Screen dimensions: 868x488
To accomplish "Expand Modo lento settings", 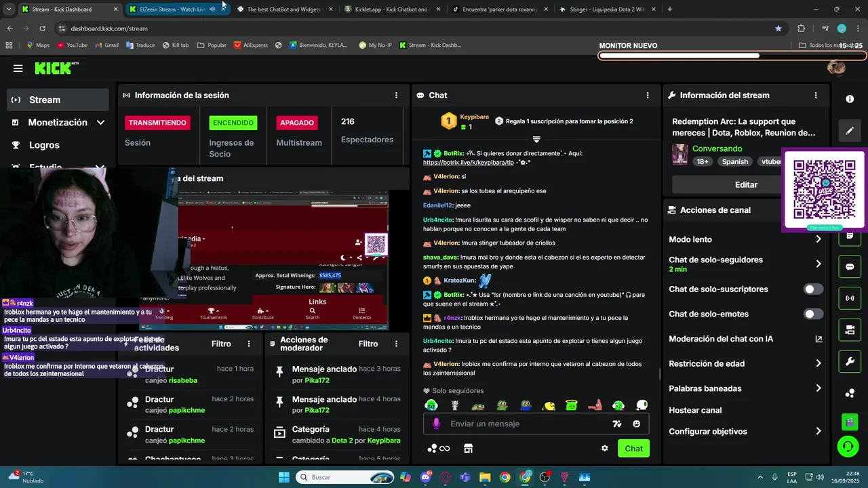I will 818,239.
